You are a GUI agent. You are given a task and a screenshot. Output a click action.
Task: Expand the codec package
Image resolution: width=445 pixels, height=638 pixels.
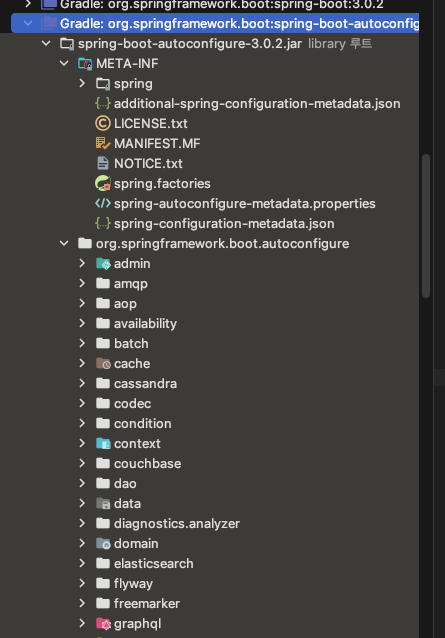point(82,403)
